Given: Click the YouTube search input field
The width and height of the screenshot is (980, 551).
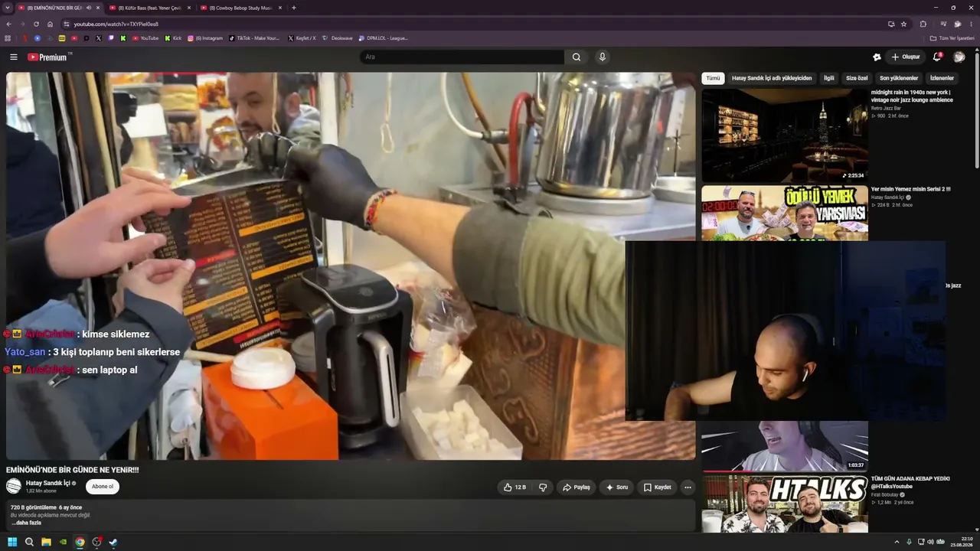Looking at the screenshot, I should (x=462, y=57).
